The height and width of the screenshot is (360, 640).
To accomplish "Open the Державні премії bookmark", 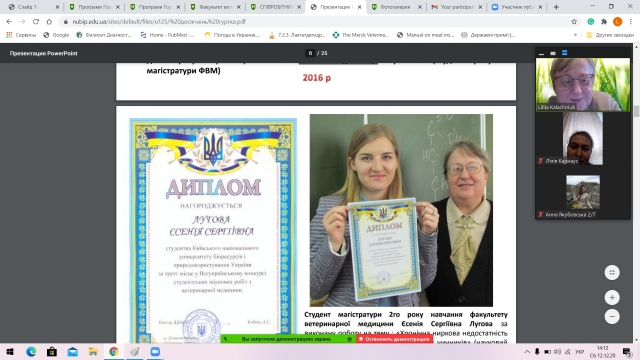I will [488, 35].
